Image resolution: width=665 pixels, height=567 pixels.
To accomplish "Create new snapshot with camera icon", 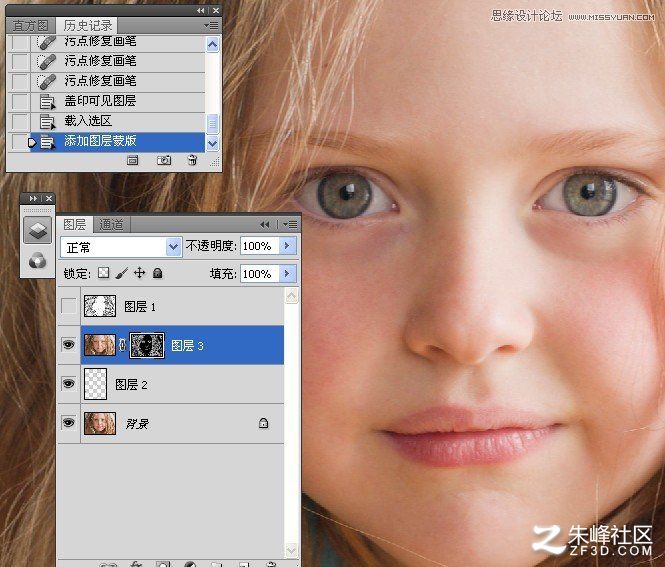I will (x=164, y=160).
